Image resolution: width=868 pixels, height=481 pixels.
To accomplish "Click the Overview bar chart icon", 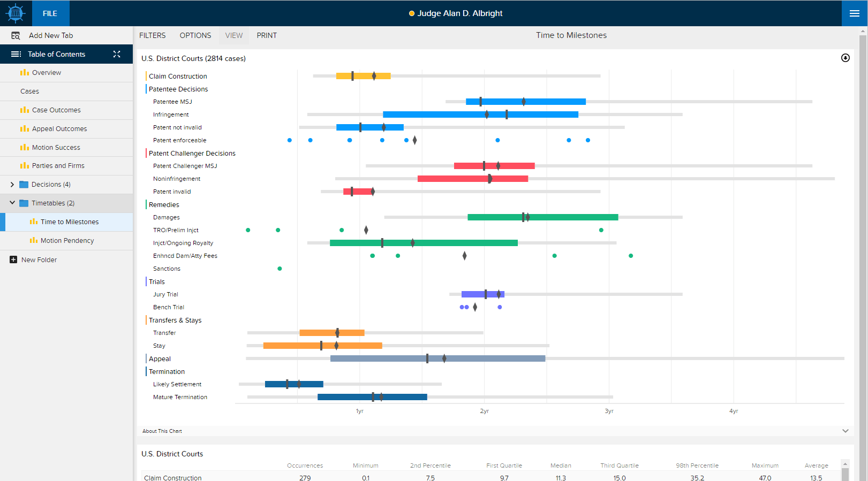I will pos(25,72).
